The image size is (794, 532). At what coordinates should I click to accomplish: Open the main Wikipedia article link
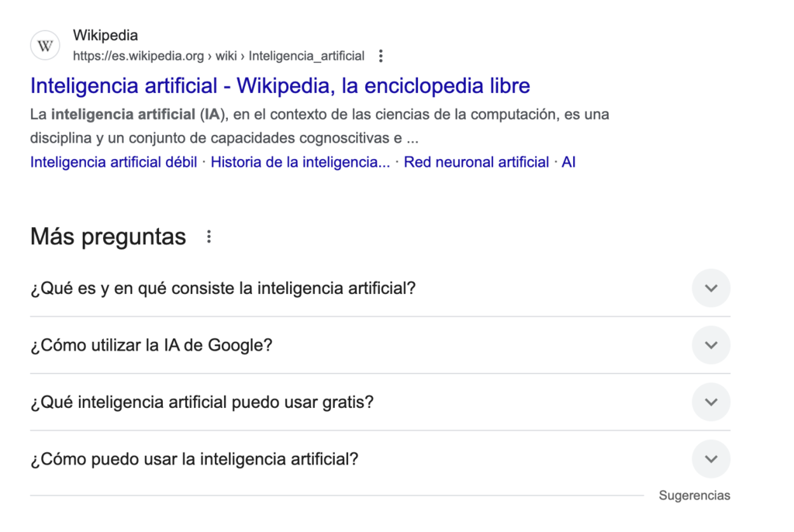(279, 85)
